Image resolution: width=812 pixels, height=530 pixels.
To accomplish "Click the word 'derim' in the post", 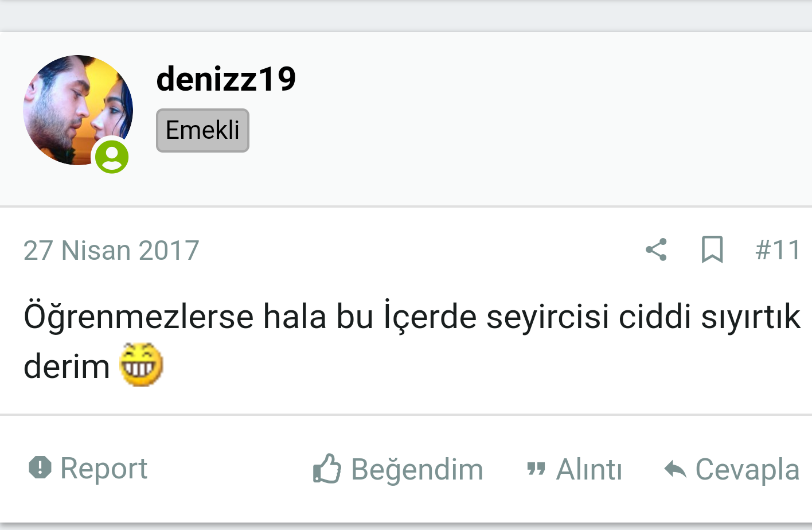I will pyautogui.click(x=67, y=367).
